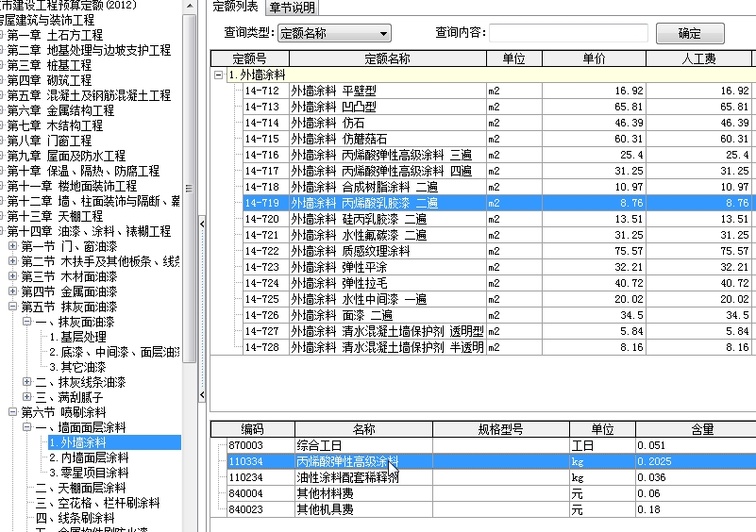Select 3.其它油漆 tree item

pos(77,367)
